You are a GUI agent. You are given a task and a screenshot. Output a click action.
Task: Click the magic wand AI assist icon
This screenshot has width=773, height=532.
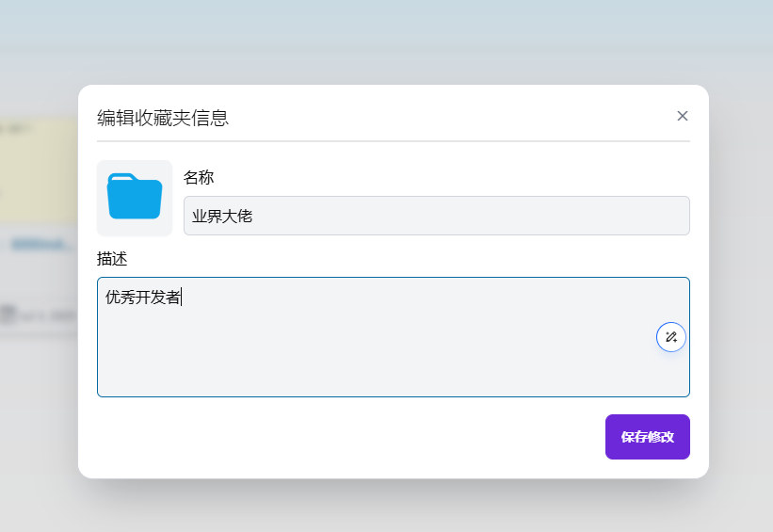pos(670,337)
